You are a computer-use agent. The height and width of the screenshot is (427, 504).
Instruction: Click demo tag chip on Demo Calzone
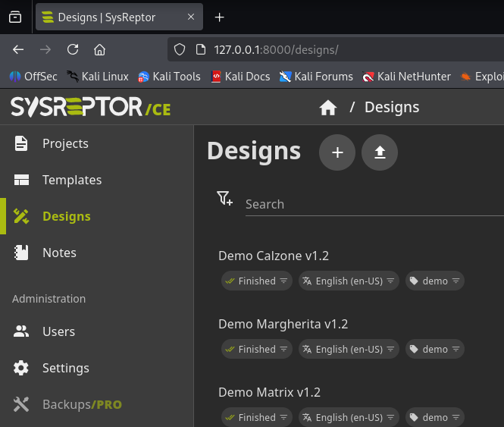coord(435,281)
